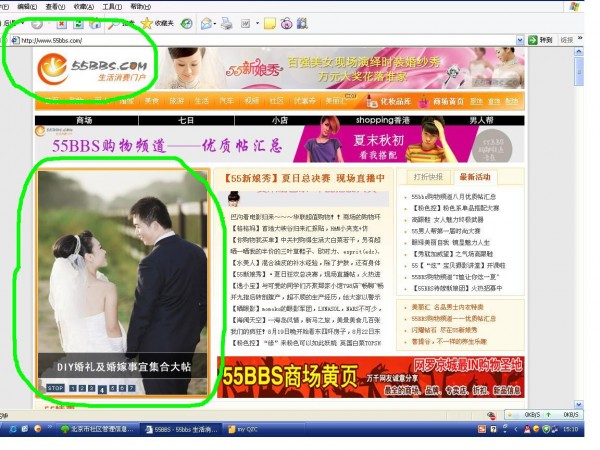This screenshot has height=450, width=600.
Task: Click the show desktop quick launch icon
Action: point(25,429)
